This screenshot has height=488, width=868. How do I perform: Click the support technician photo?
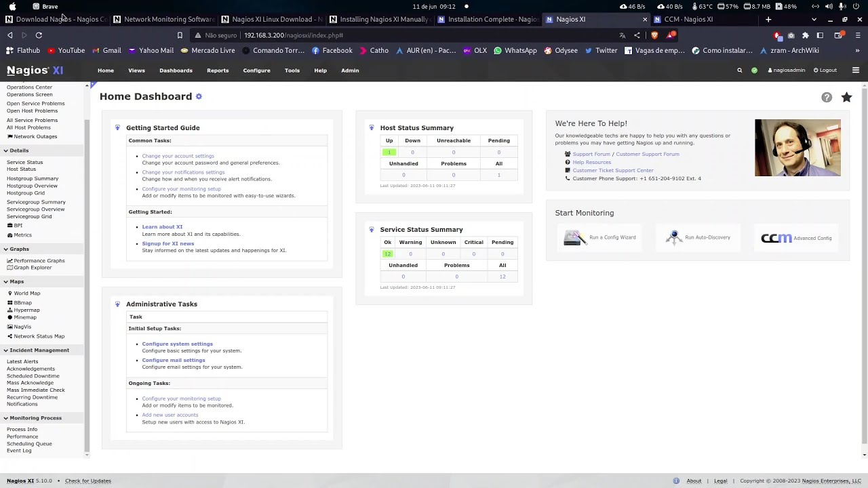point(797,148)
